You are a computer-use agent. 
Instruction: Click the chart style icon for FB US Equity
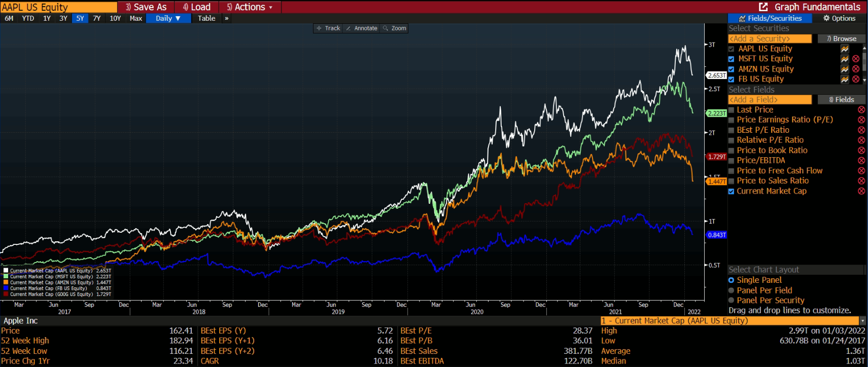(x=845, y=79)
